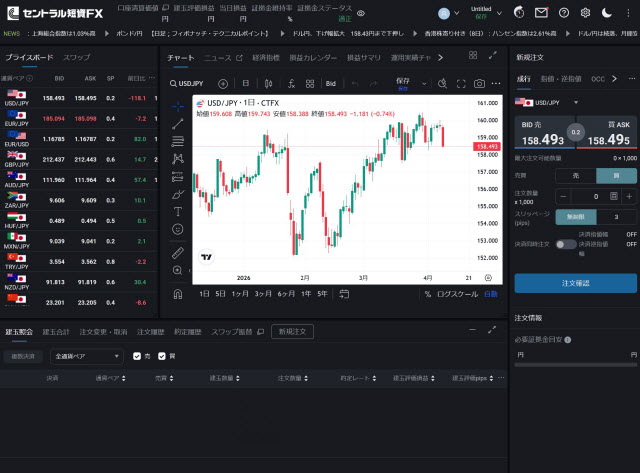Image resolution: width=640 pixels, height=473 pixels.
Task: Open the 注文履歴 tab
Action: [x=150, y=331]
